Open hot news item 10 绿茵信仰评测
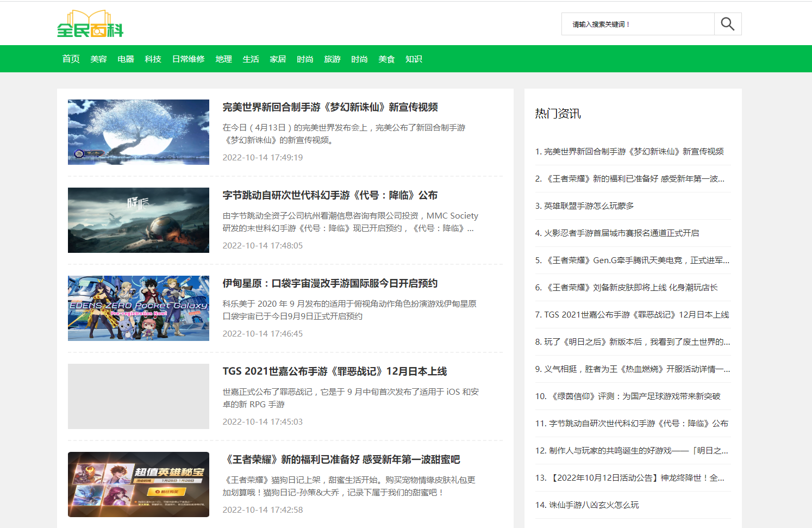 (628, 396)
